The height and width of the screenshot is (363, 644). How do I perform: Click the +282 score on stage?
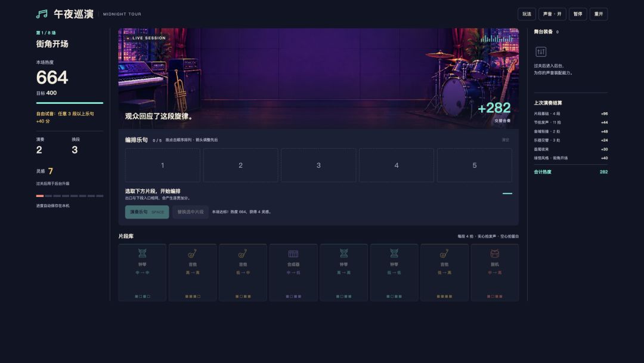[494, 108]
